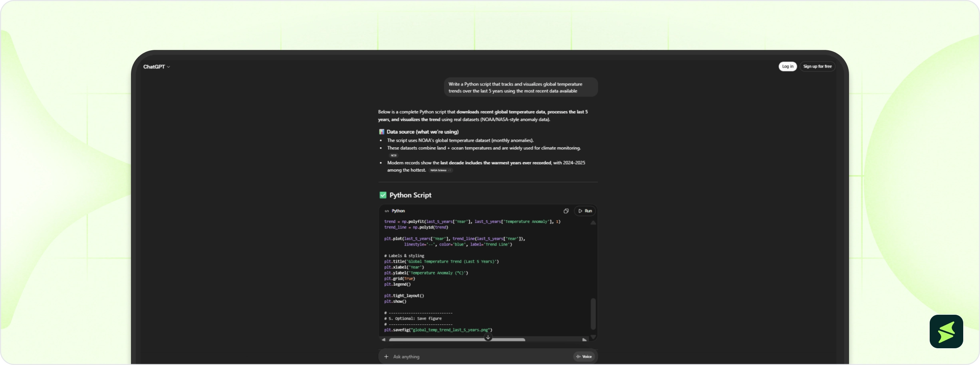Viewport: 980px width, 365px height.
Task: Open the NCEI source citation chip
Action: click(x=394, y=156)
